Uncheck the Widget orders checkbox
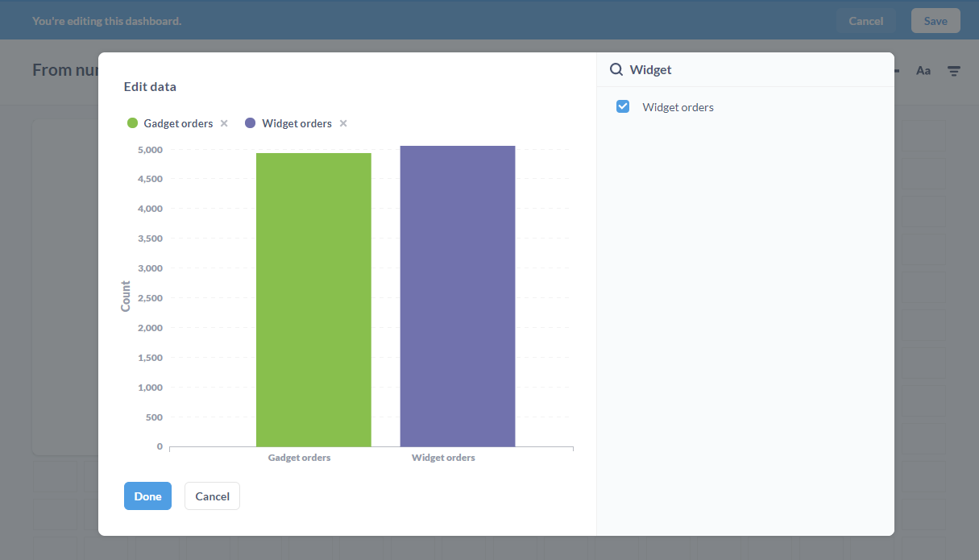This screenshot has width=979, height=560. pos(623,106)
